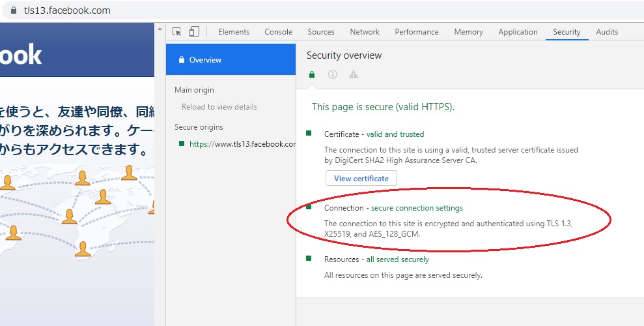Click the 'Secure origins' heading
This screenshot has width=644, height=326.
click(x=199, y=127)
